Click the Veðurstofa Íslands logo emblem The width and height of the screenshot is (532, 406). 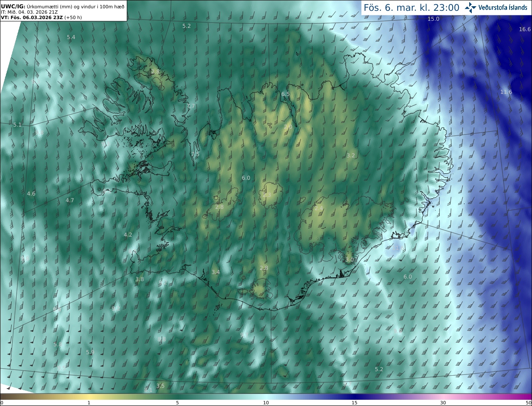tap(470, 7)
